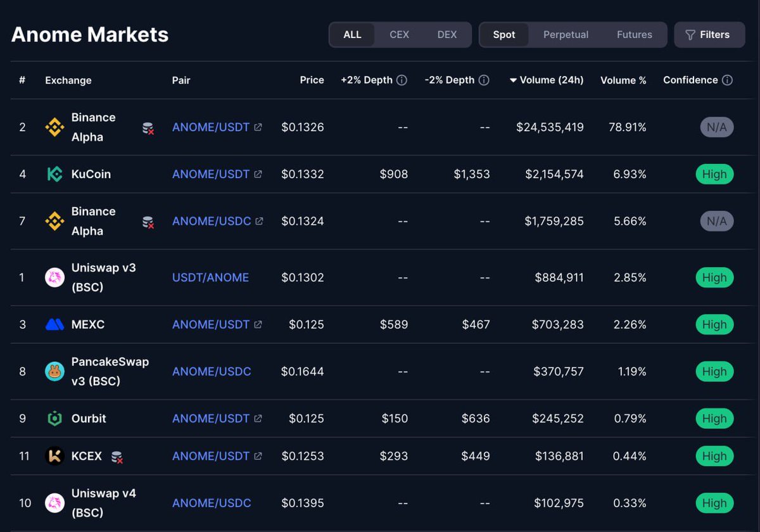
Task: Click the High confidence badge for Ourbit
Action: pyautogui.click(x=714, y=419)
